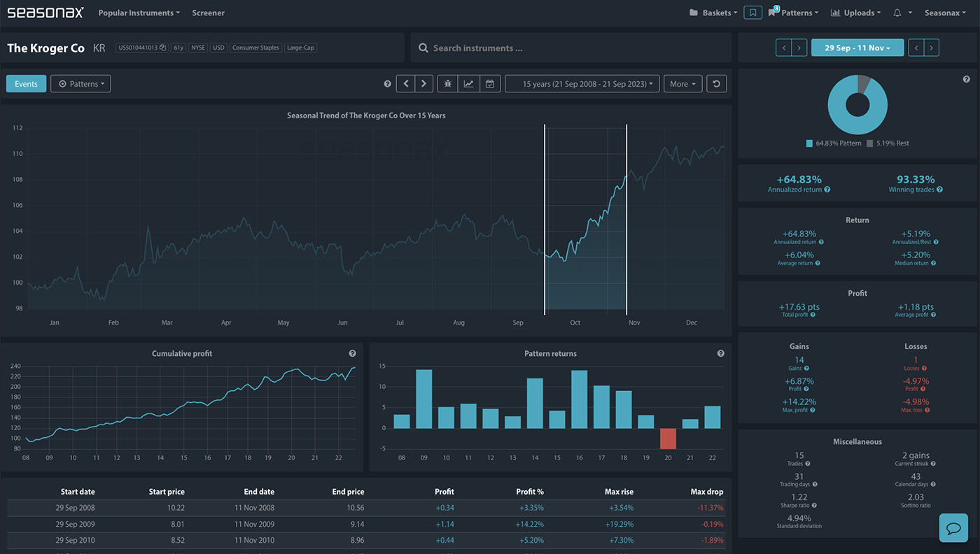Click the bug icon in chart toolbar
The image size is (980, 554).
[x=448, y=84]
